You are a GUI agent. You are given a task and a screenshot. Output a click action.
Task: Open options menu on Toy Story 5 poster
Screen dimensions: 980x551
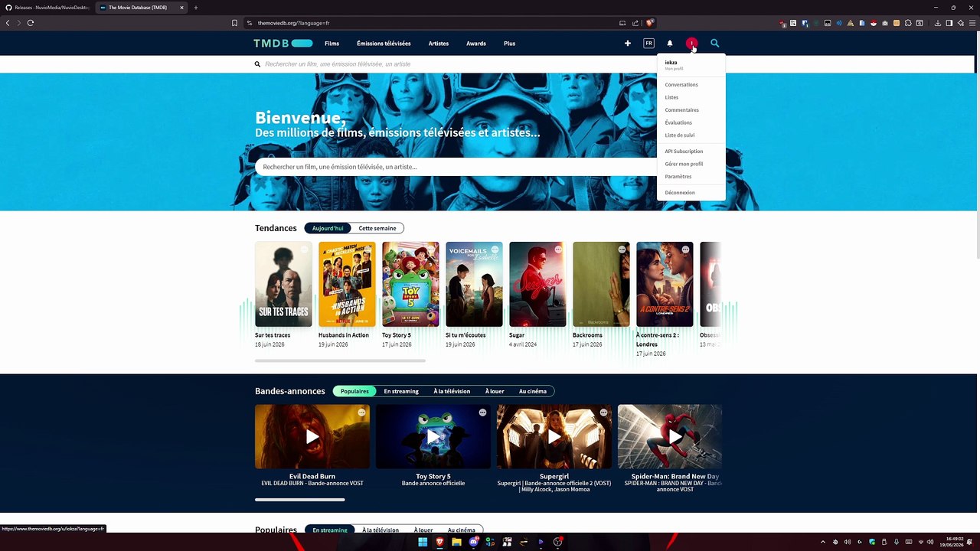point(431,249)
